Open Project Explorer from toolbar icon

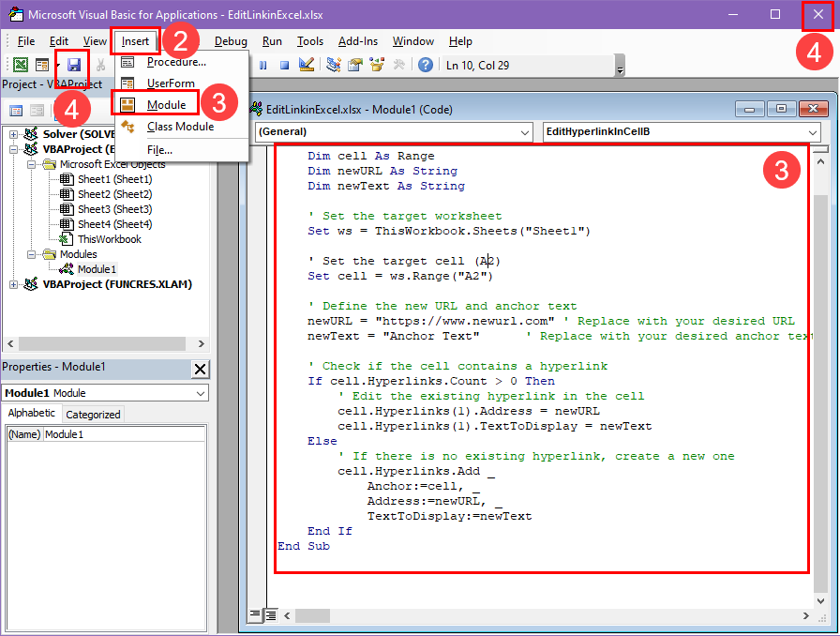coord(334,65)
